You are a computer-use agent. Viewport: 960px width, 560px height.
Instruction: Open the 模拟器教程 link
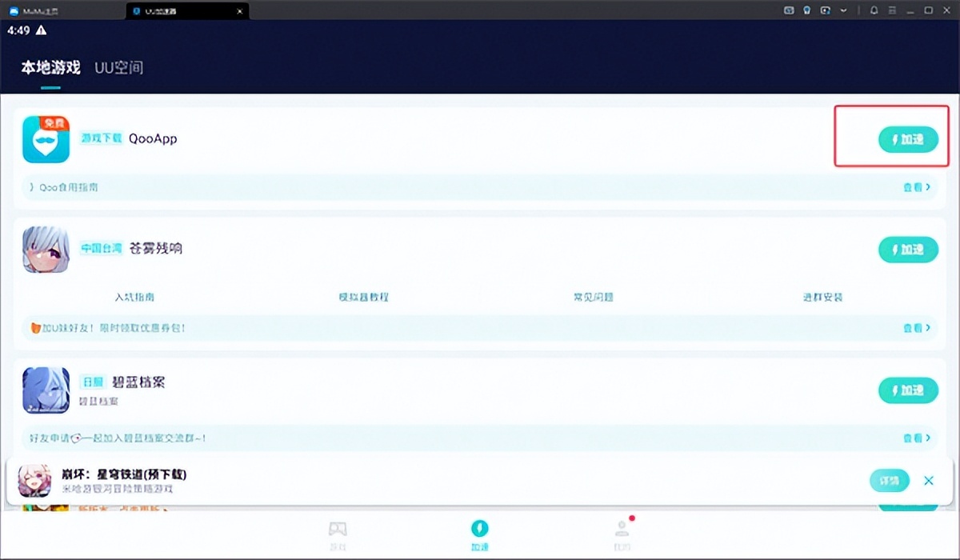pos(363,297)
